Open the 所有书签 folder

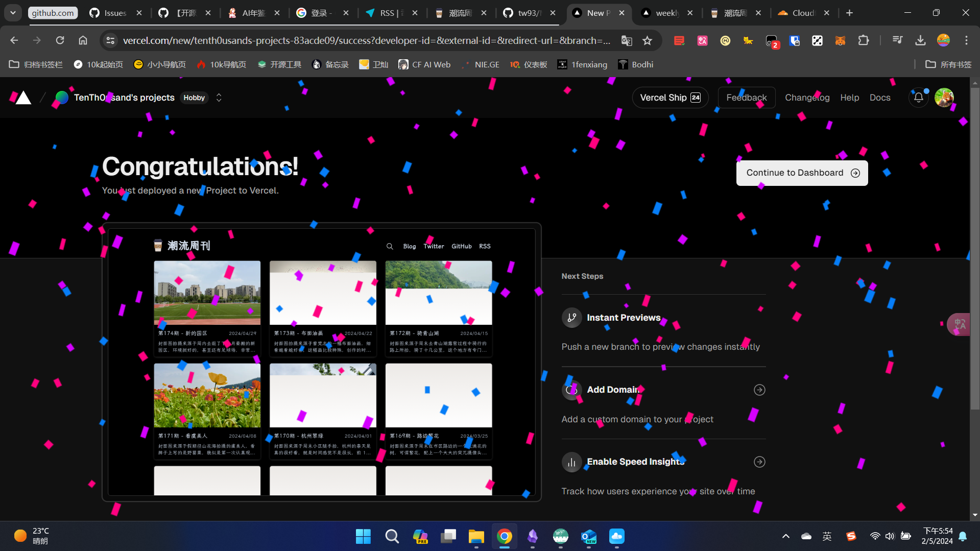click(x=949, y=64)
